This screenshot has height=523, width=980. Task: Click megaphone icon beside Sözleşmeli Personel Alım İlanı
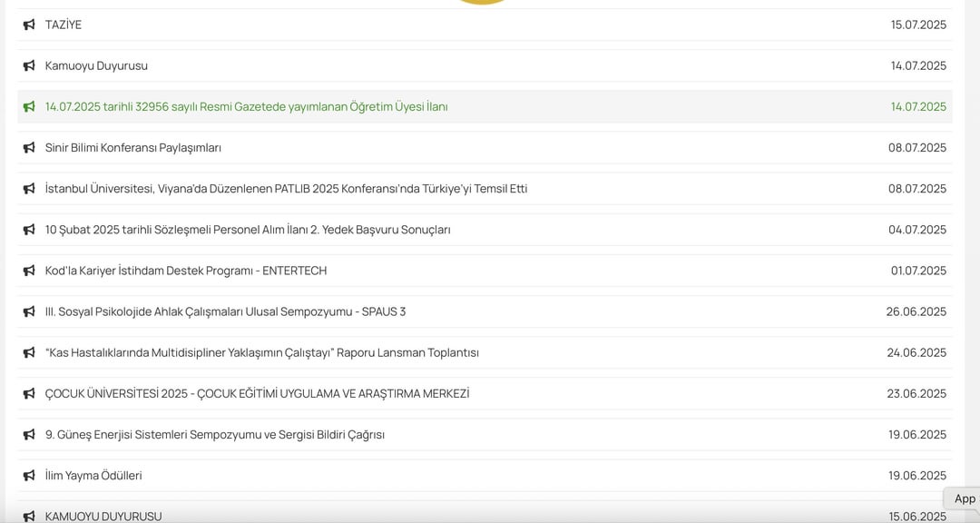pyautogui.click(x=29, y=230)
